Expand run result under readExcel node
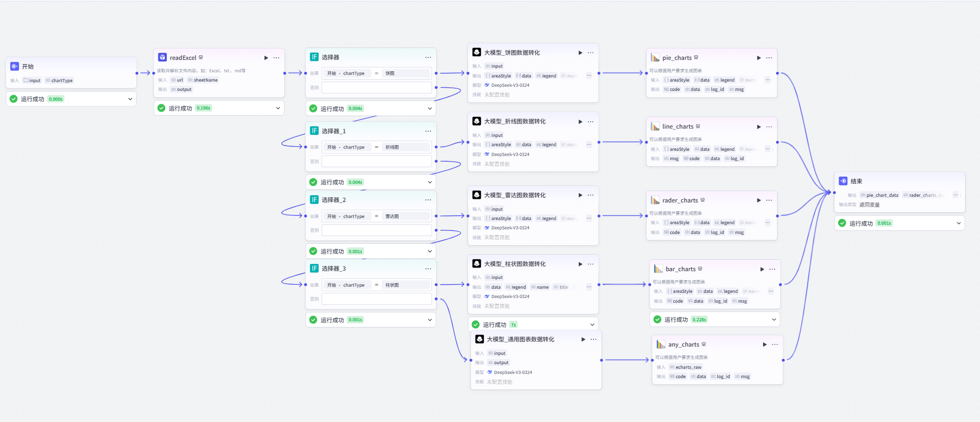 click(278, 108)
